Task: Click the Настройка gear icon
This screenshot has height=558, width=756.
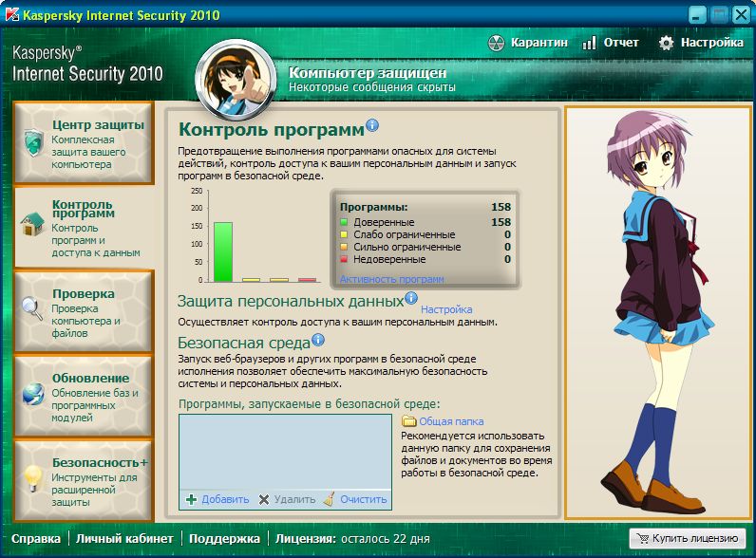Action: point(666,43)
